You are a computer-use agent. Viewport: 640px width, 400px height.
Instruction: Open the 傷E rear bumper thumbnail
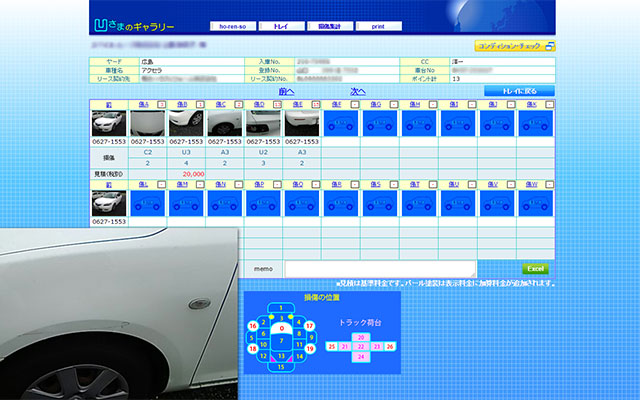click(x=302, y=123)
